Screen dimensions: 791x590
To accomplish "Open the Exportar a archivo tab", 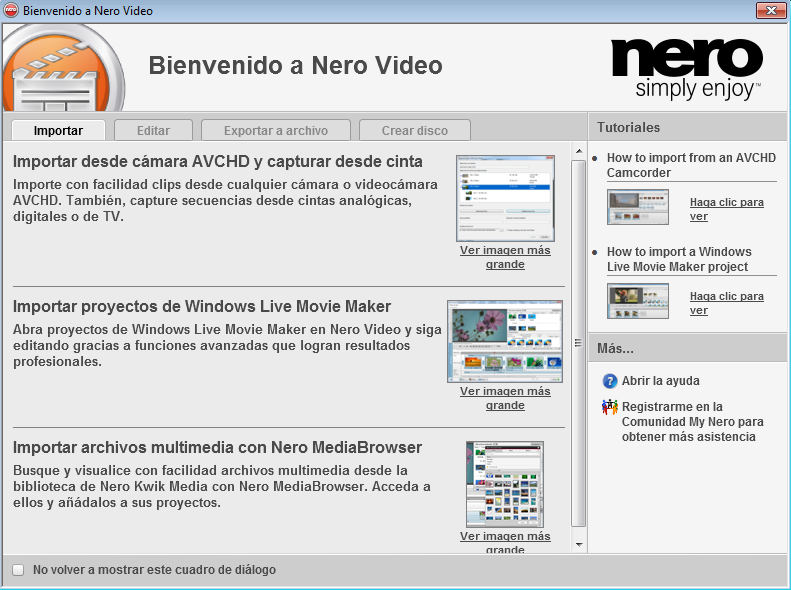I will (276, 131).
